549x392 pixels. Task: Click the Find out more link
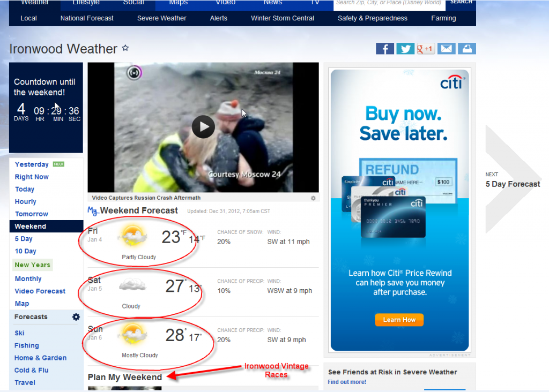click(347, 382)
